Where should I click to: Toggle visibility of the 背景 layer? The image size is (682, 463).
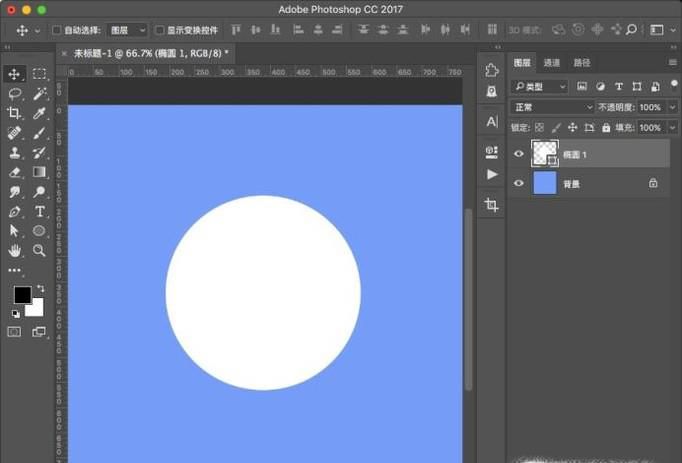(518, 184)
